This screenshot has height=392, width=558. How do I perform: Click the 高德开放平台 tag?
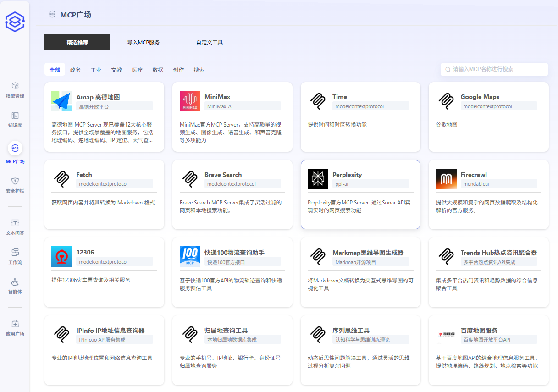(115, 106)
